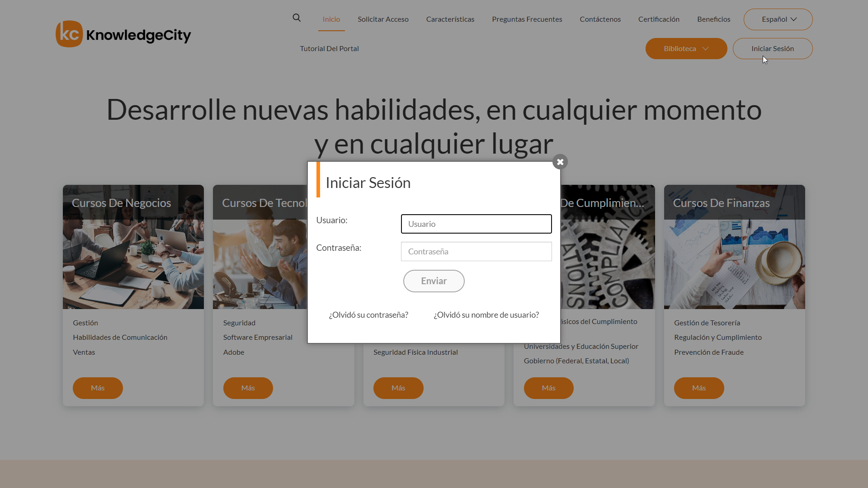Screen dimensions: 868x488
Task: Open Beneficios menu item
Action: (x=714, y=19)
